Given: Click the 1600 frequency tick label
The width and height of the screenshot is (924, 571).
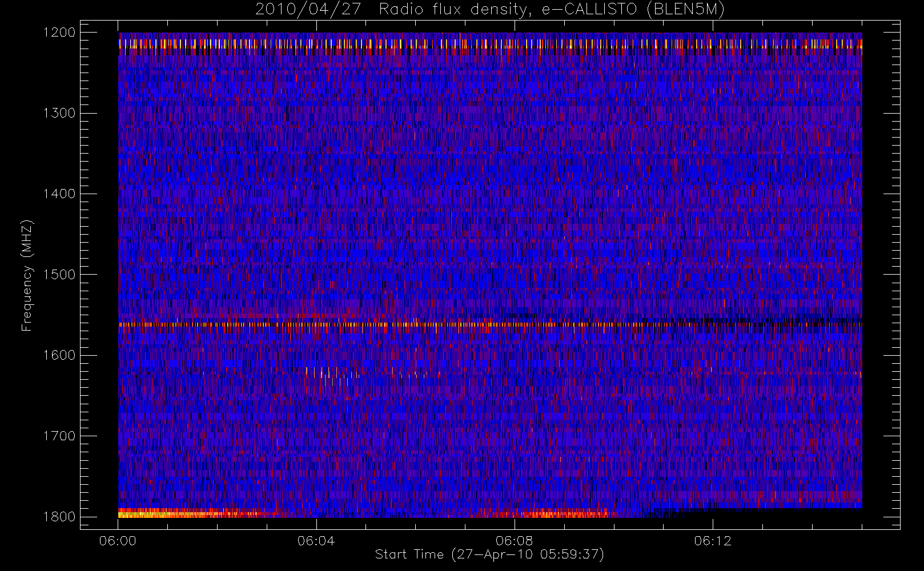Looking at the screenshot, I should click(x=59, y=355).
